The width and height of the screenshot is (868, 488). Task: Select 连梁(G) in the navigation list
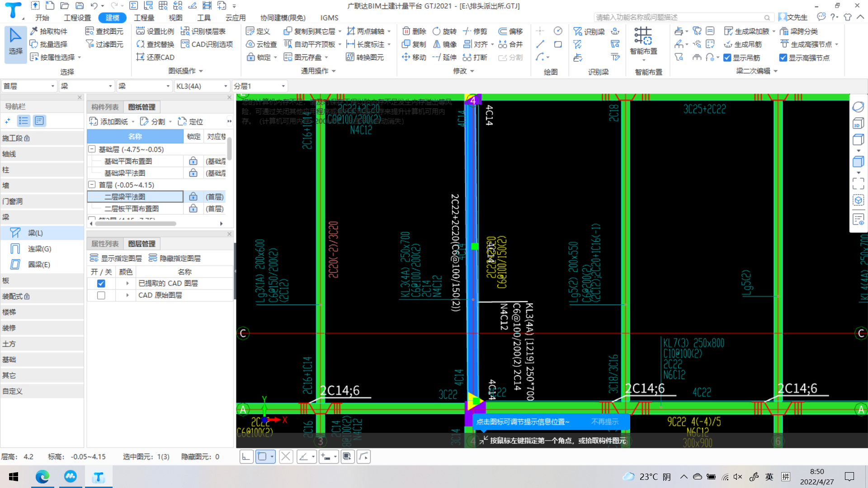(x=39, y=249)
